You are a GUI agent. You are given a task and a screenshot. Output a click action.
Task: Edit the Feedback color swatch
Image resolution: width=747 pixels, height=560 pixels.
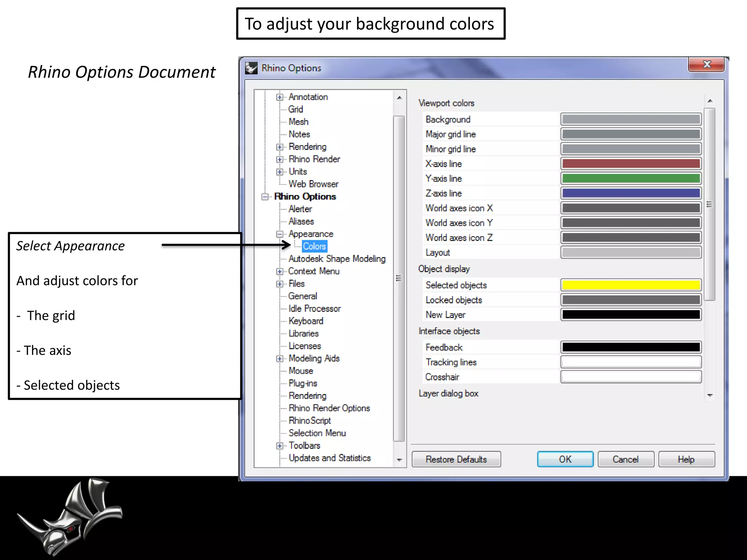631,347
